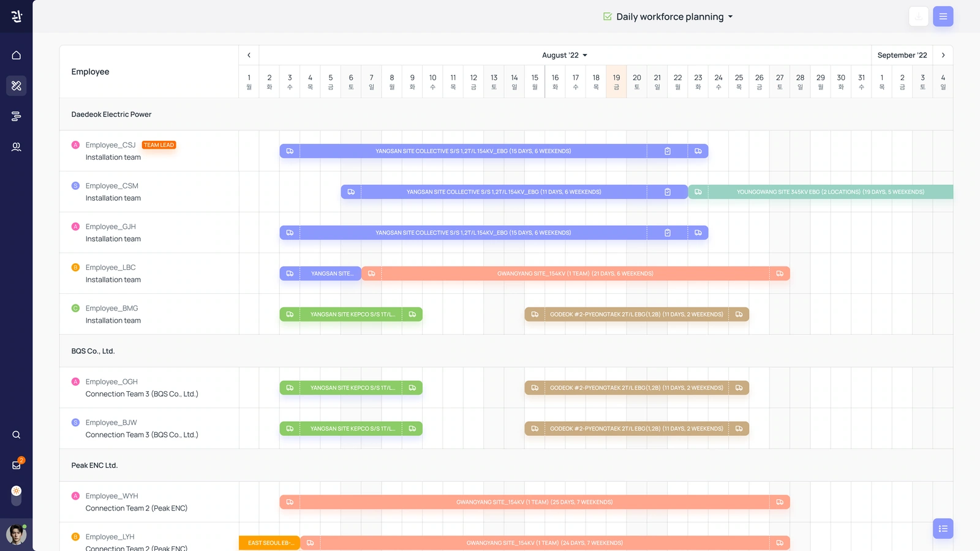
Task: Go to previous month with left chevron
Action: [x=249, y=55]
